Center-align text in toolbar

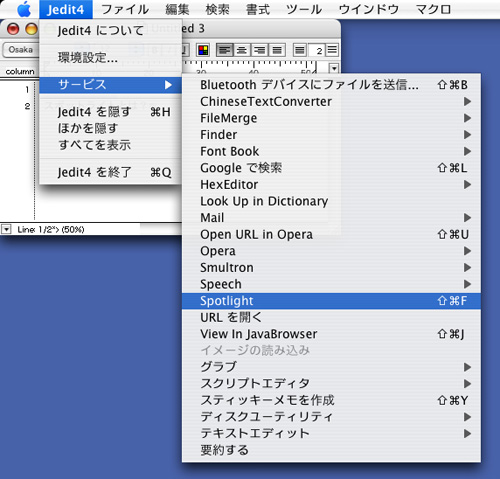[x=242, y=50]
